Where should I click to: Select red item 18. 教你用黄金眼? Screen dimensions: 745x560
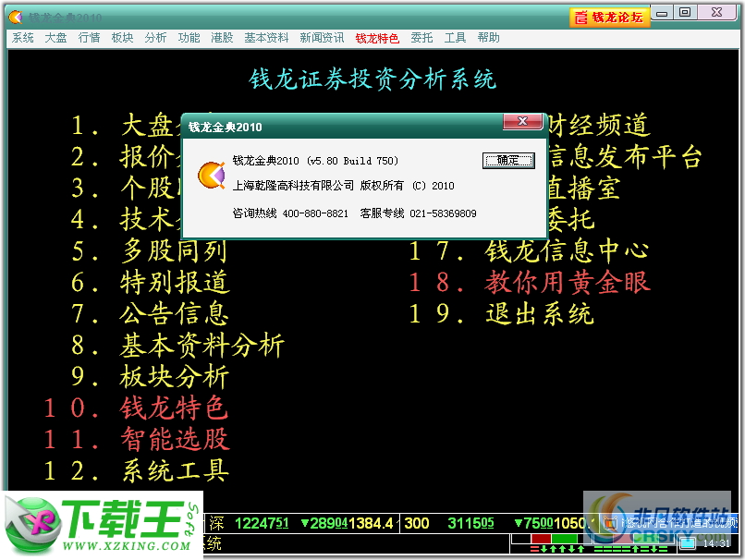[x=530, y=282]
